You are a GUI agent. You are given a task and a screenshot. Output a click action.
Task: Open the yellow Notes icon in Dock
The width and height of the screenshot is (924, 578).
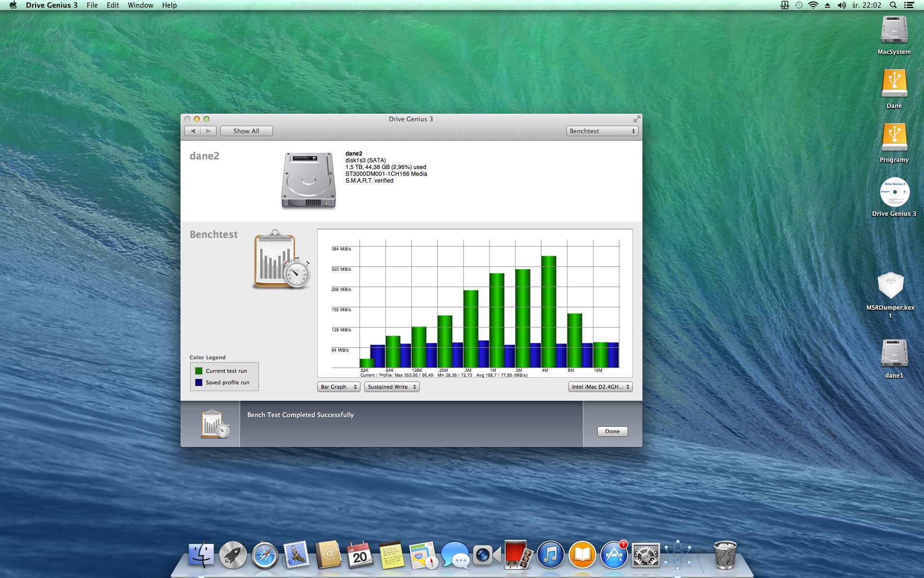392,555
